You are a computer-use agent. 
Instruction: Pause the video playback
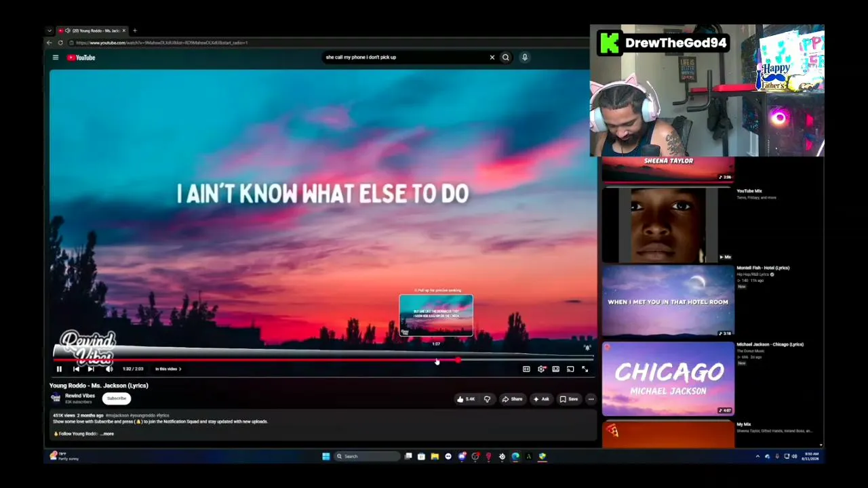coord(59,369)
